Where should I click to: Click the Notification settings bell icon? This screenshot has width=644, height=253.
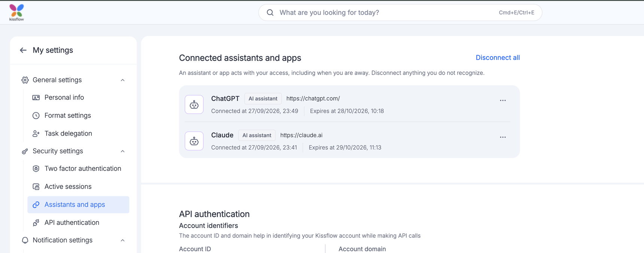coord(25,240)
